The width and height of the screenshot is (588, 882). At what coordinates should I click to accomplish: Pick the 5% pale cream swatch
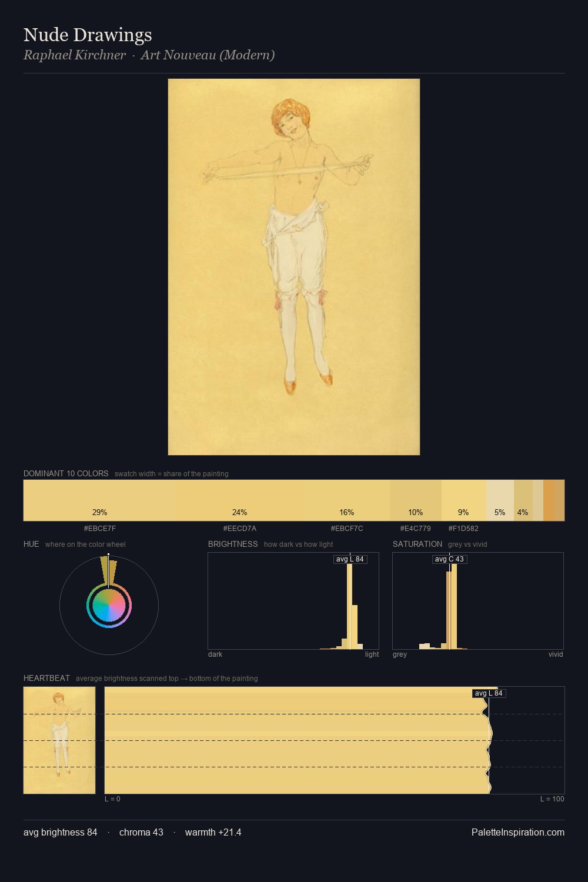point(500,500)
